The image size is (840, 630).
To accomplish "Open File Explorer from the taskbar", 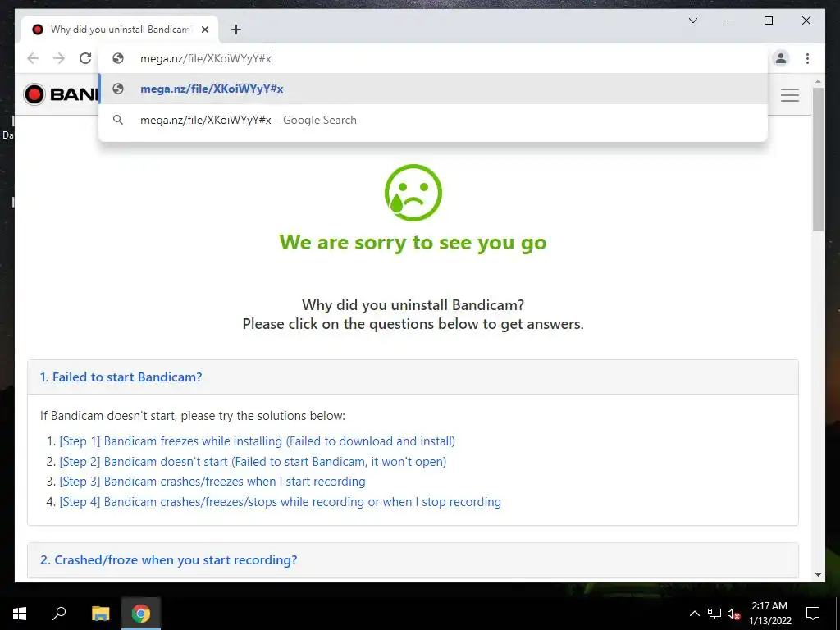I will pyautogui.click(x=100, y=614).
